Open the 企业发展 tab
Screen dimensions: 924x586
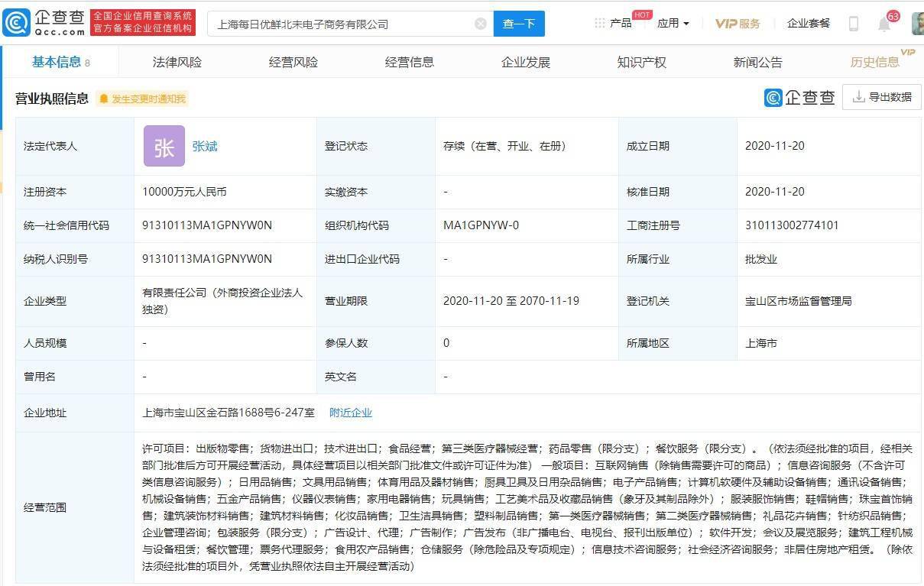point(526,62)
